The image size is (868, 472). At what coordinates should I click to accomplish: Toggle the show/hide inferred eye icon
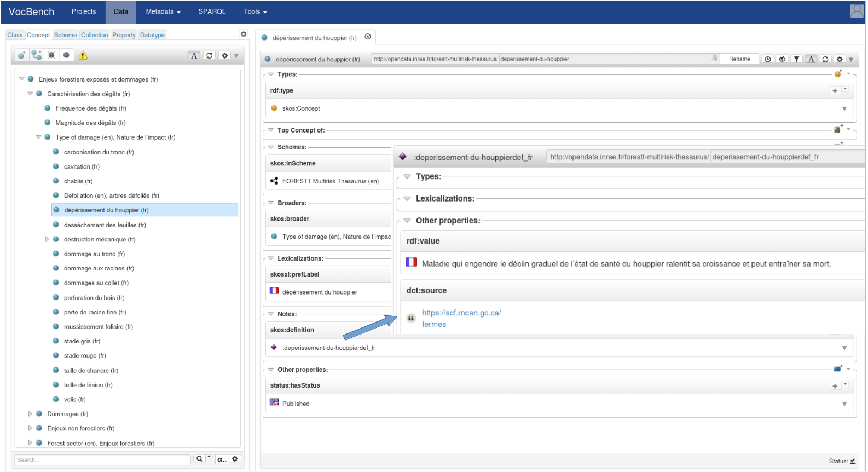click(783, 59)
